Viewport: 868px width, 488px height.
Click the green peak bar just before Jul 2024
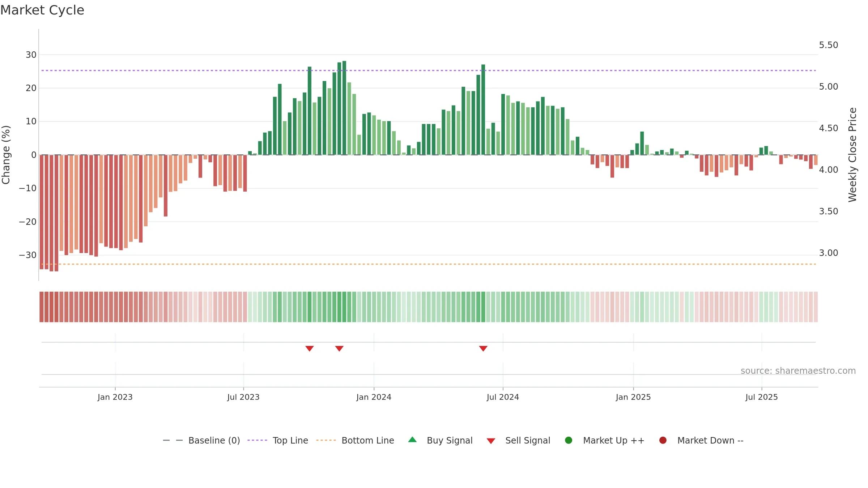coord(483,110)
